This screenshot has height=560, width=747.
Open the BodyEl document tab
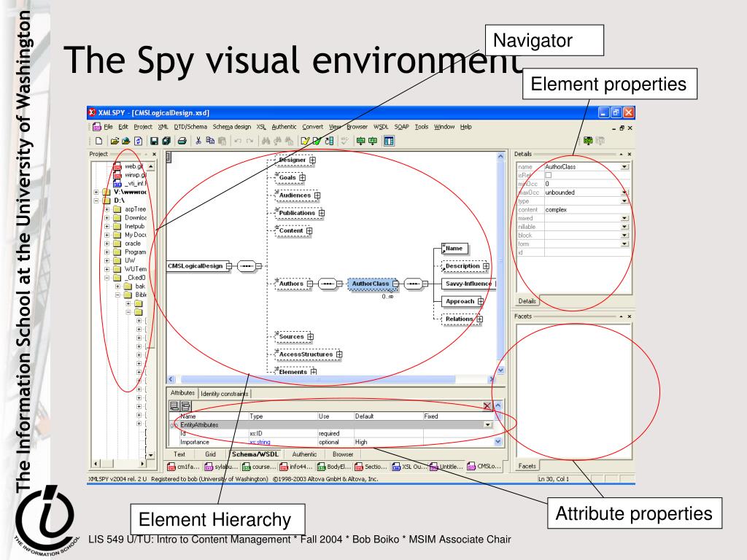coord(334,467)
